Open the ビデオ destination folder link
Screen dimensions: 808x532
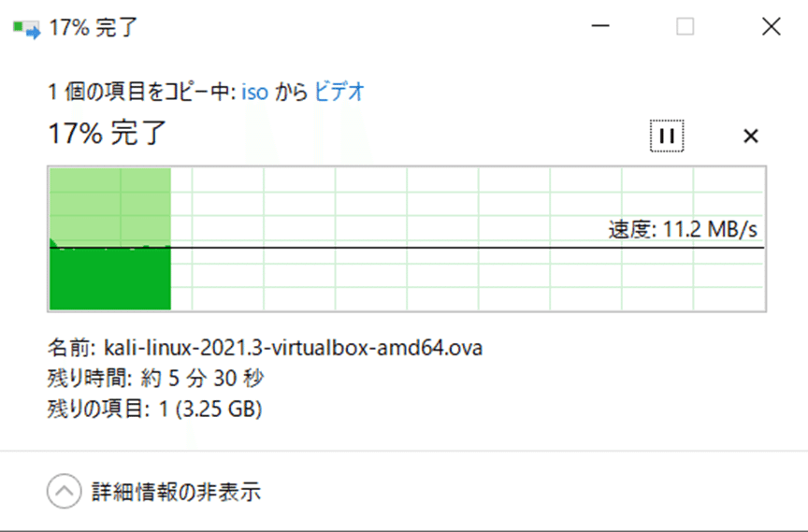pos(339,92)
